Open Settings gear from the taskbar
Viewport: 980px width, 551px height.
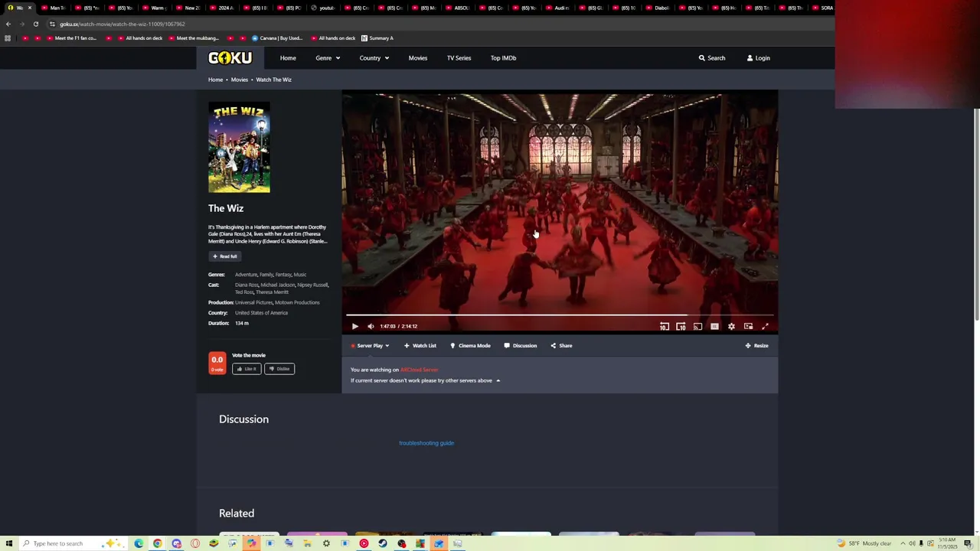click(326, 543)
